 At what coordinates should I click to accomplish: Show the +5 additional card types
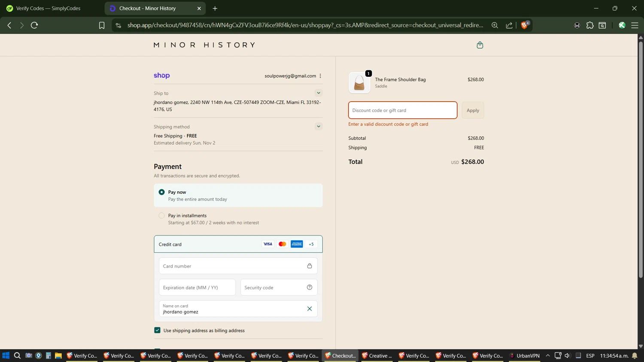[x=311, y=244]
